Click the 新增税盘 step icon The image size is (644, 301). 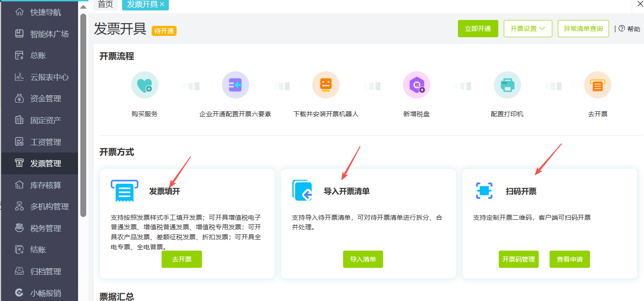point(416,84)
